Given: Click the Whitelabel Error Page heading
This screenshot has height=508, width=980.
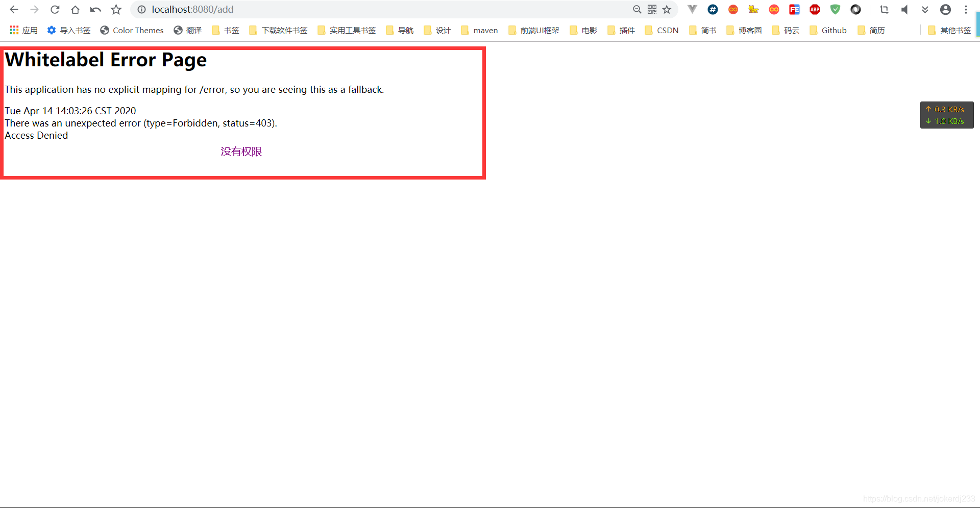Looking at the screenshot, I should tap(106, 60).
